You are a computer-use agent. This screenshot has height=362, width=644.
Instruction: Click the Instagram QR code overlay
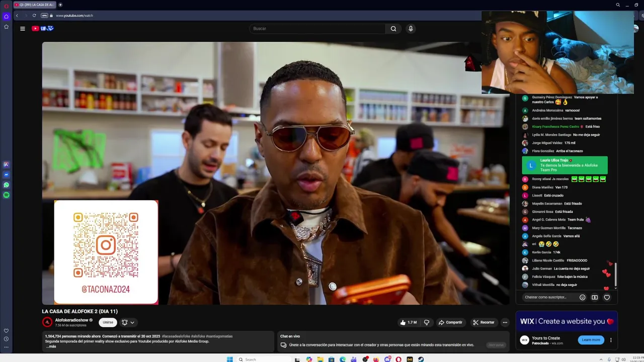[x=106, y=252]
